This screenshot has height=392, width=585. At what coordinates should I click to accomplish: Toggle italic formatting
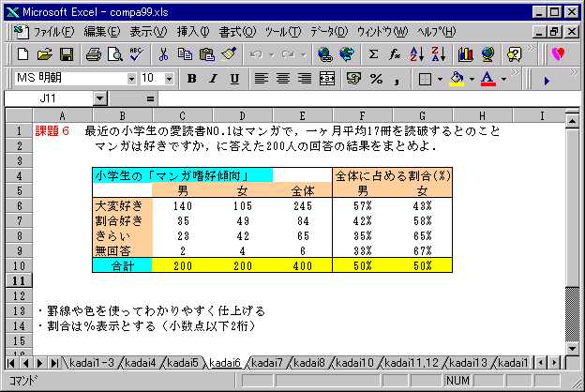213,79
